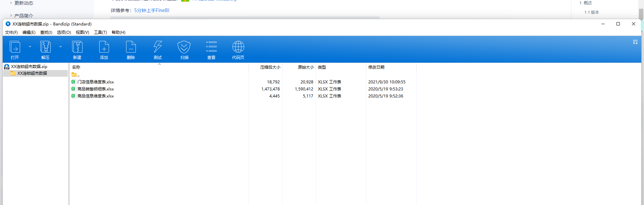644x205 pixels.
Task: Open the 工具(T) menu
Action: tap(100, 32)
